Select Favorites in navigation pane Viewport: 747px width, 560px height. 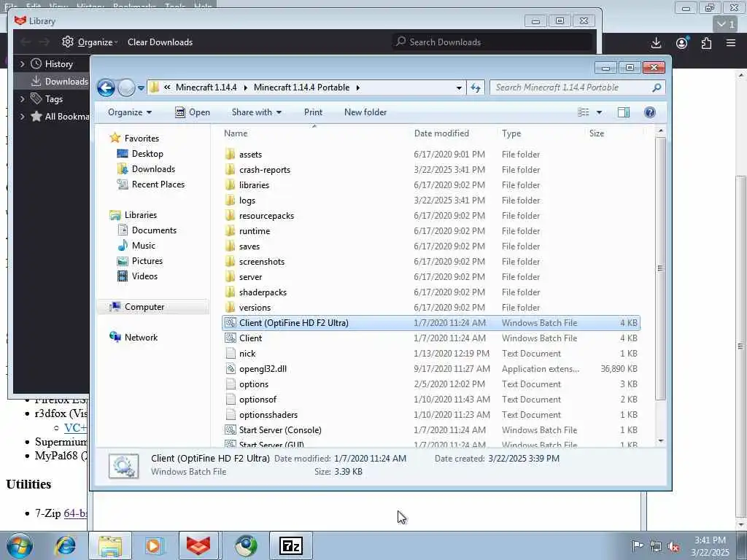pos(142,138)
